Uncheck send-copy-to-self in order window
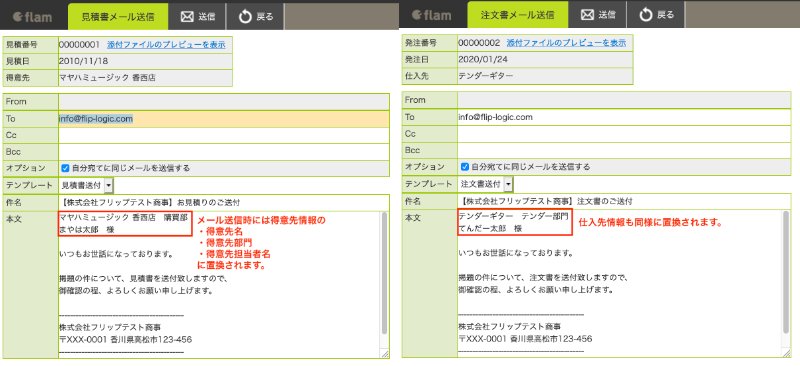The height and width of the screenshot is (366, 800). pos(464,166)
